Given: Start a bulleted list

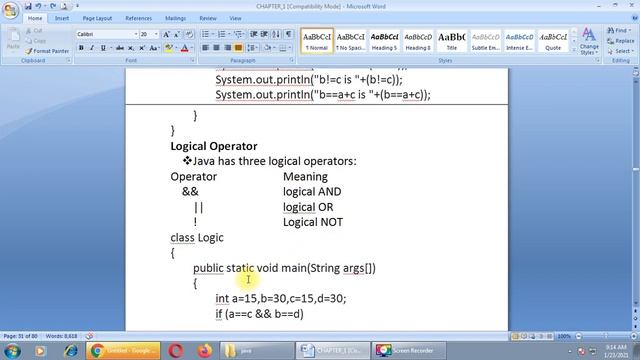Looking at the screenshot, I should point(205,34).
